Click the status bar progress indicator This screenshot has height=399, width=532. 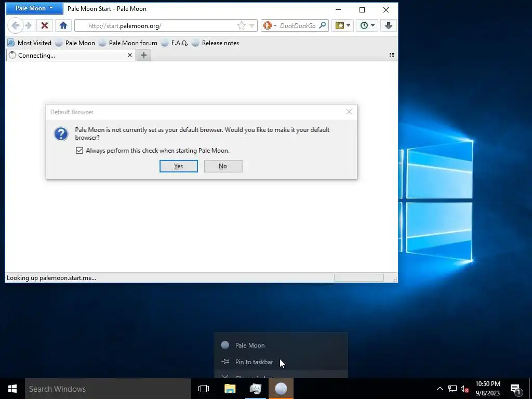(x=358, y=278)
